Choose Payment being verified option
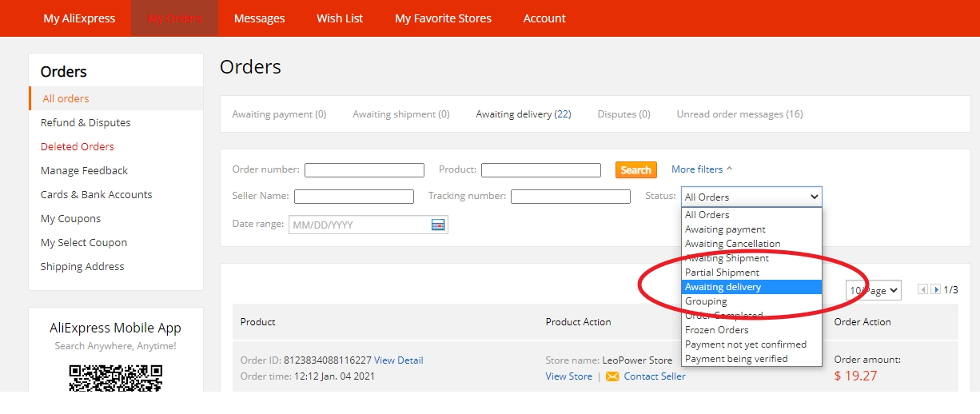 (751, 359)
